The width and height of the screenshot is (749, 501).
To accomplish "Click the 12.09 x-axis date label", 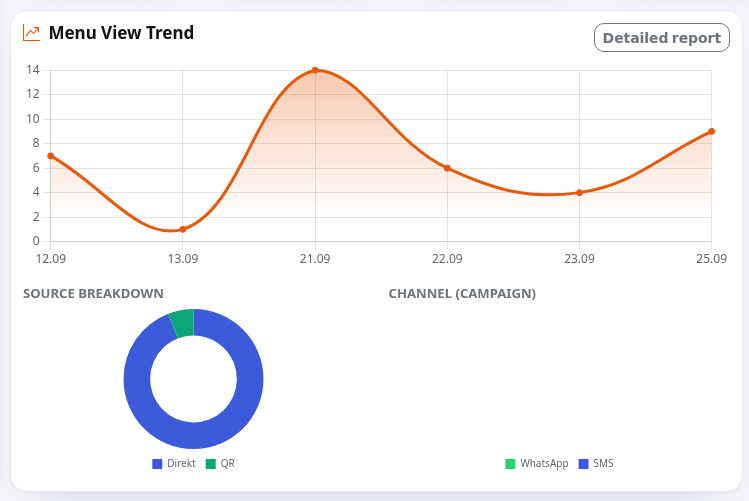I will (51, 258).
